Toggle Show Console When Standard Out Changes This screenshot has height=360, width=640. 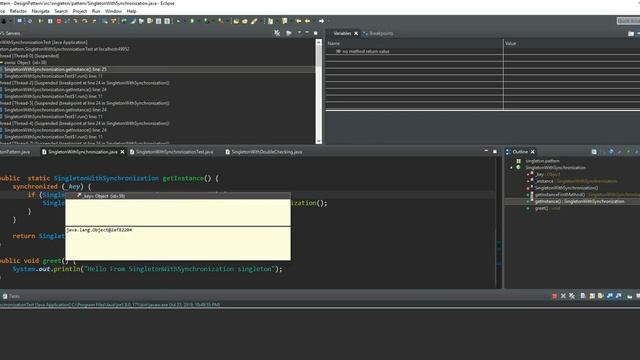tap(609, 296)
